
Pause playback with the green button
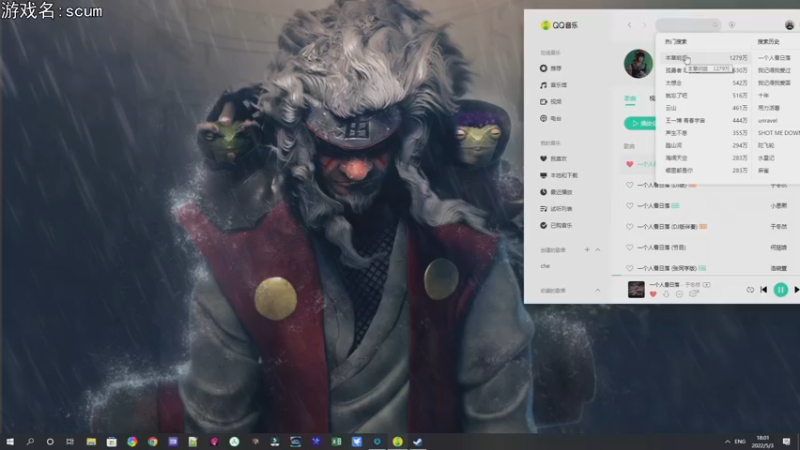(781, 290)
